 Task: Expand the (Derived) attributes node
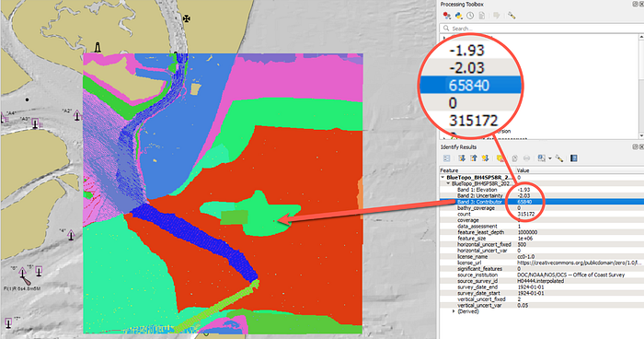click(454, 311)
